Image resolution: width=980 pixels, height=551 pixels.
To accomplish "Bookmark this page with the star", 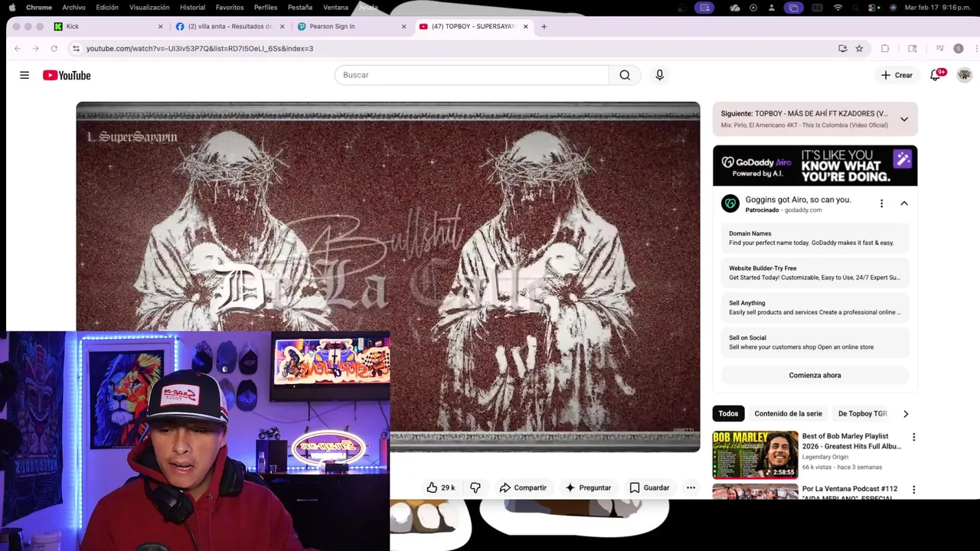I will click(859, 48).
